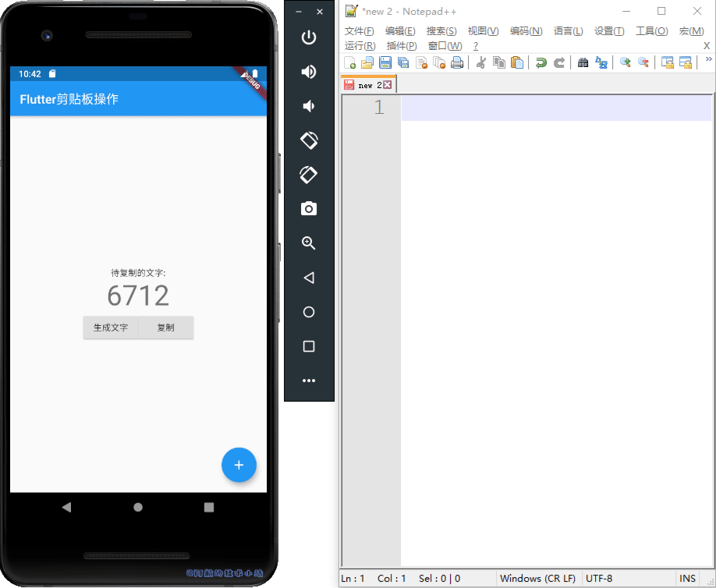Open the emulator extended controls (three dots)
This screenshot has height=588, width=716.
309,381
